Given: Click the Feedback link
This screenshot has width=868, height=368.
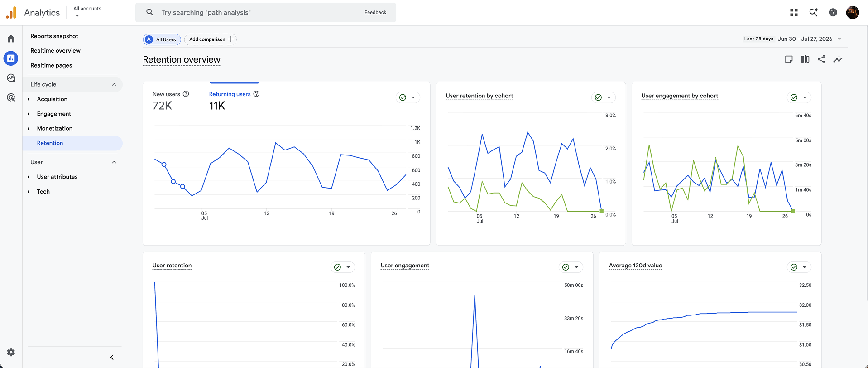Looking at the screenshot, I should click(x=375, y=12).
